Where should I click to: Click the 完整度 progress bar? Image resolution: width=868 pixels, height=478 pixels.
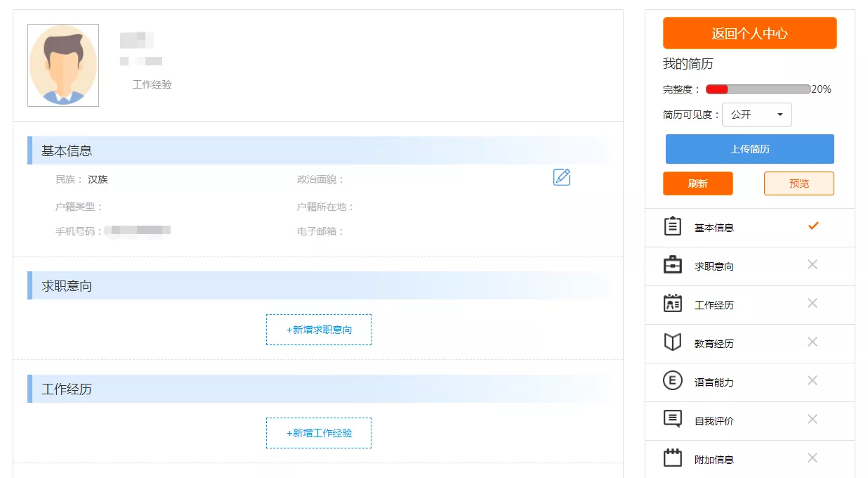tap(758, 89)
